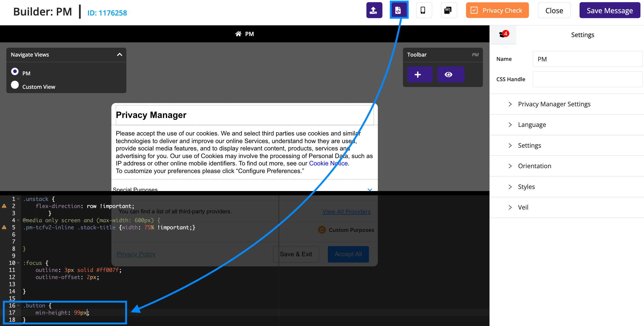This screenshot has width=644, height=326.
Task: Click the home icon next to PM
Action: point(238,34)
